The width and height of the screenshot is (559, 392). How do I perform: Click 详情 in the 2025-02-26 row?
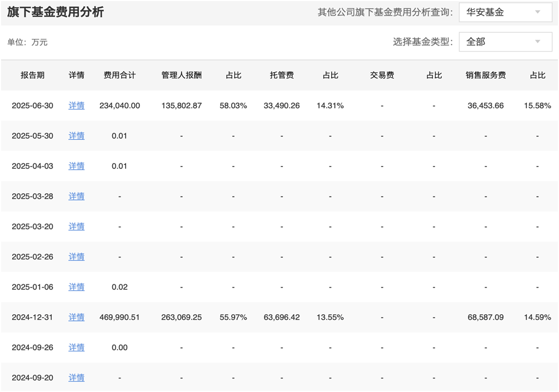(x=77, y=257)
